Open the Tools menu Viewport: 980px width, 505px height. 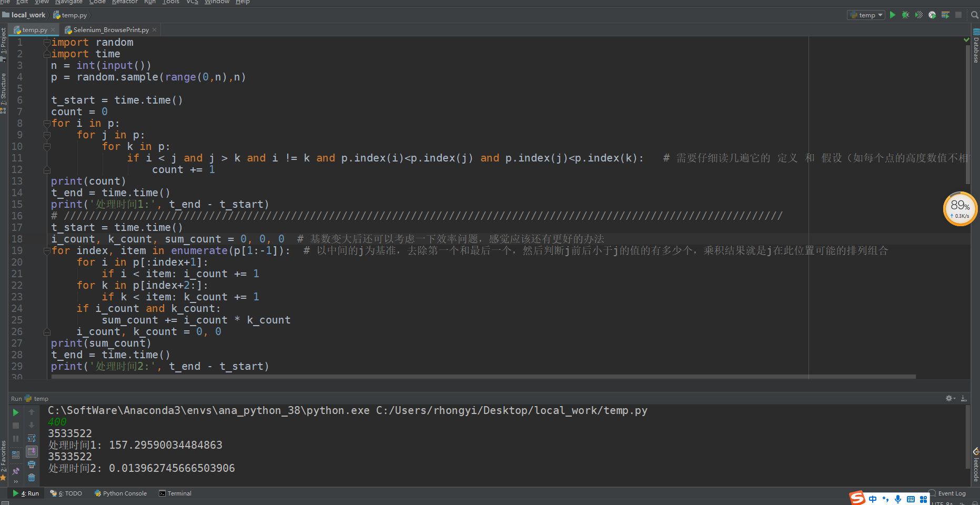pos(171,2)
